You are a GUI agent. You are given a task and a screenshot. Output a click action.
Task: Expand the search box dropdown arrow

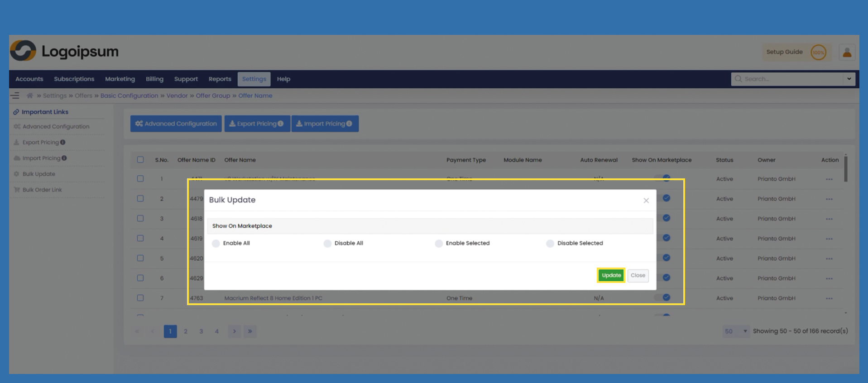pyautogui.click(x=849, y=79)
